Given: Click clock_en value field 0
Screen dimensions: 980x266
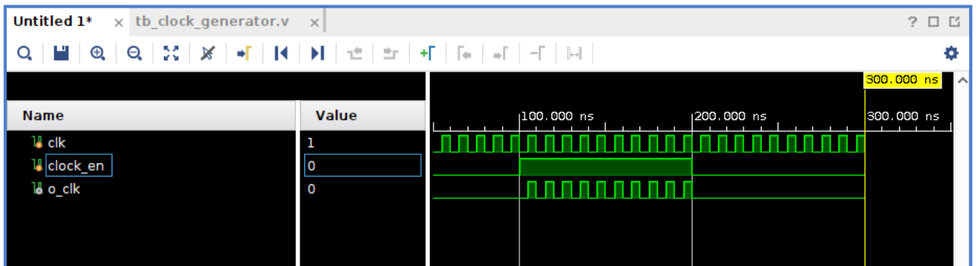Looking at the screenshot, I should coord(363,166).
